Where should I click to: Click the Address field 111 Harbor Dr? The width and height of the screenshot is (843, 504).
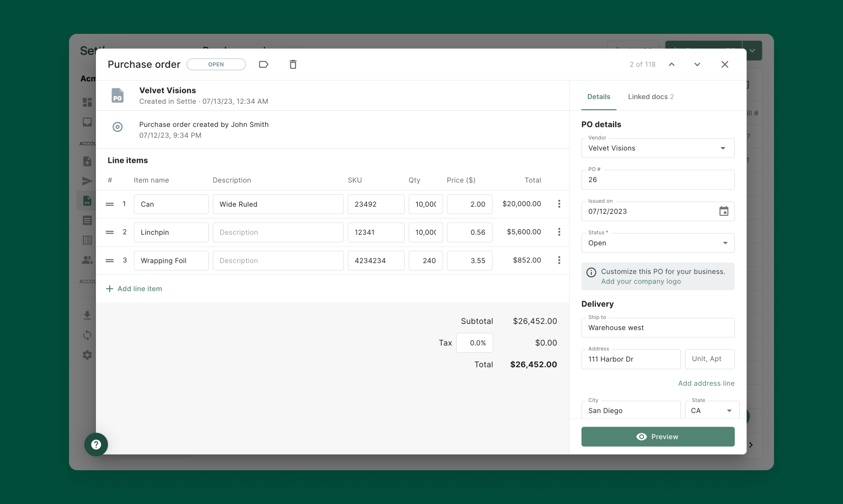point(631,359)
